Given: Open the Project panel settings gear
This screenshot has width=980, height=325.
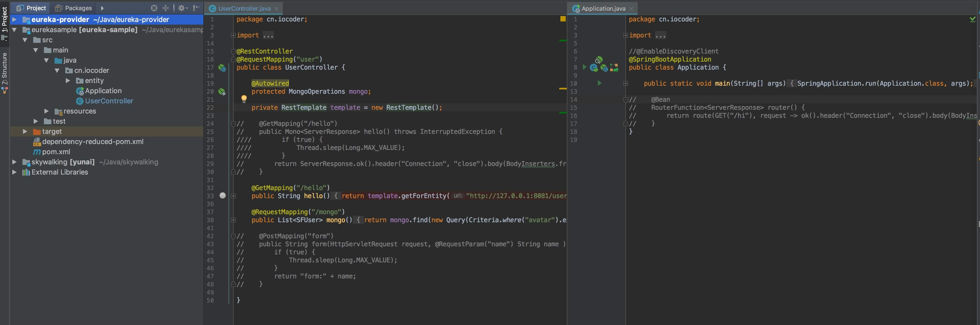Looking at the screenshot, I should coord(181,8).
